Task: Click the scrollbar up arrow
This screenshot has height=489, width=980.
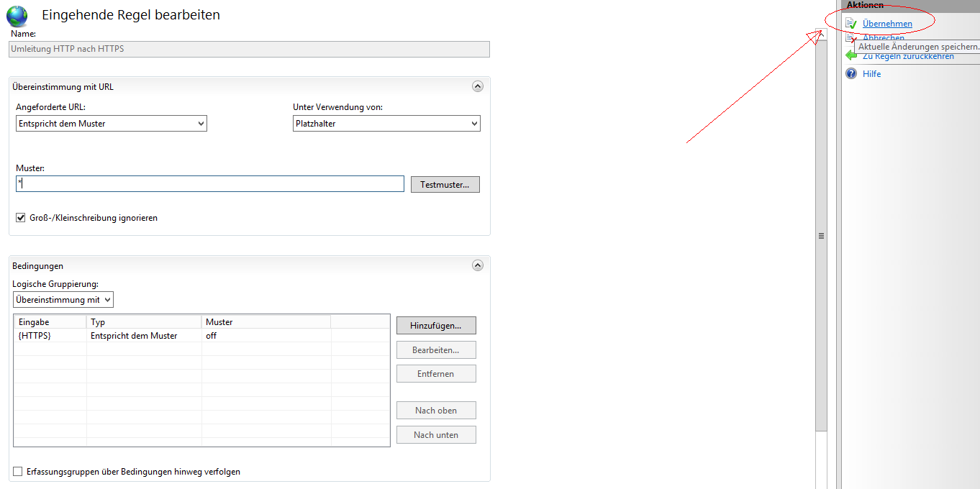Action: pos(821,35)
